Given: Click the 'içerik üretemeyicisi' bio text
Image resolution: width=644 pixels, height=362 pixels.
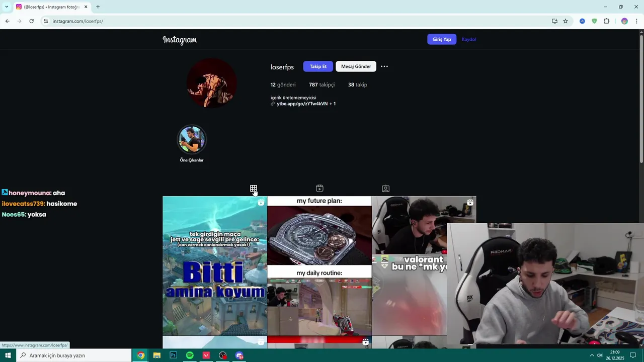Looking at the screenshot, I should click(x=293, y=98).
